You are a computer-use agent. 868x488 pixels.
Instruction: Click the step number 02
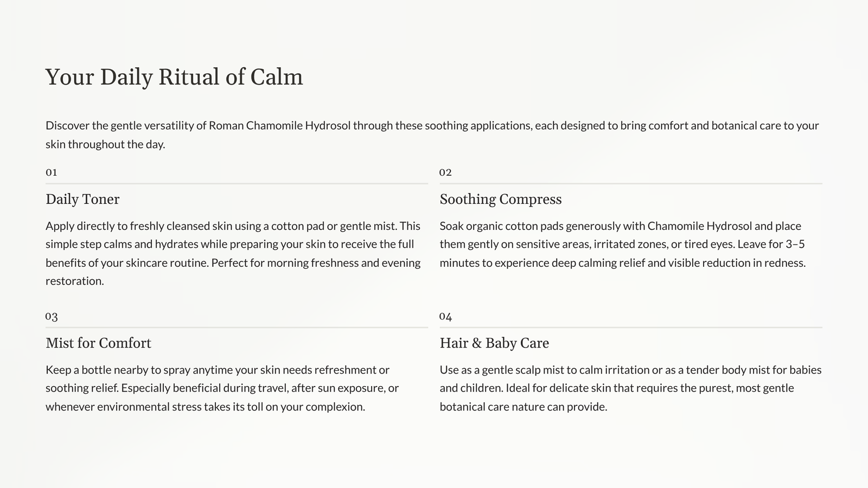(x=445, y=172)
